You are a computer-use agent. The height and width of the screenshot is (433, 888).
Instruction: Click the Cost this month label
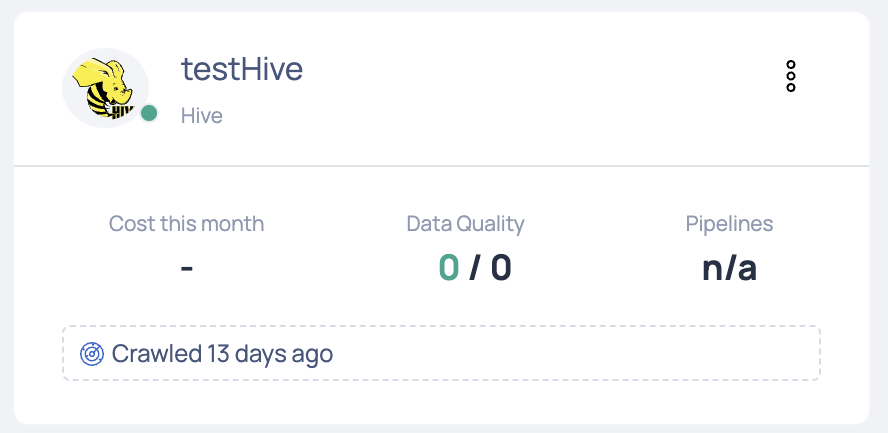[186, 224]
